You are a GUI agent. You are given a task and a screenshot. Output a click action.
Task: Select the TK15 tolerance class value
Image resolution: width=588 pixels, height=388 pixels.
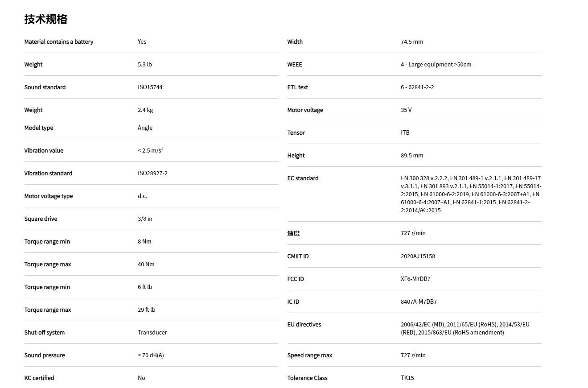(x=407, y=378)
